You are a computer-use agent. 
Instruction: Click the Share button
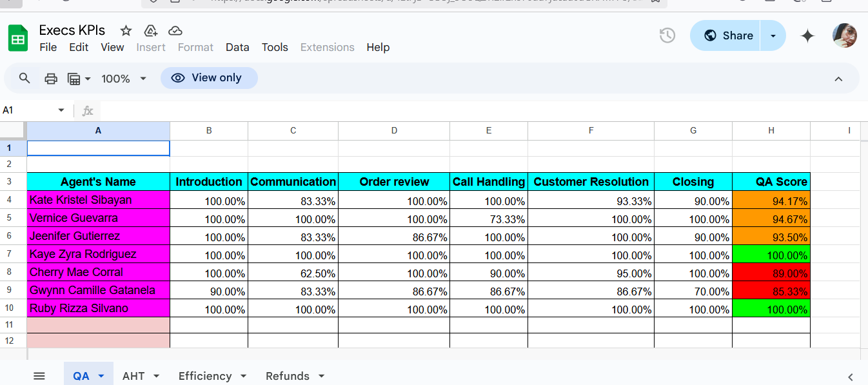coord(726,35)
